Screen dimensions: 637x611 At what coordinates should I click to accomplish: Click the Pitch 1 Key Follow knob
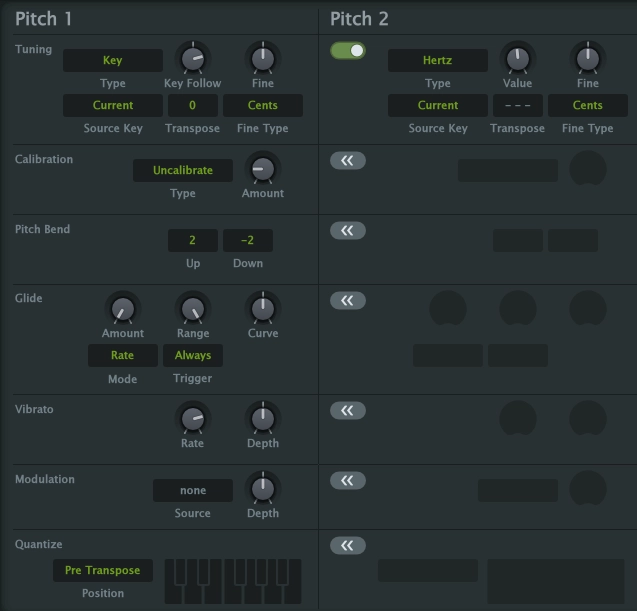tap(193, 59)
